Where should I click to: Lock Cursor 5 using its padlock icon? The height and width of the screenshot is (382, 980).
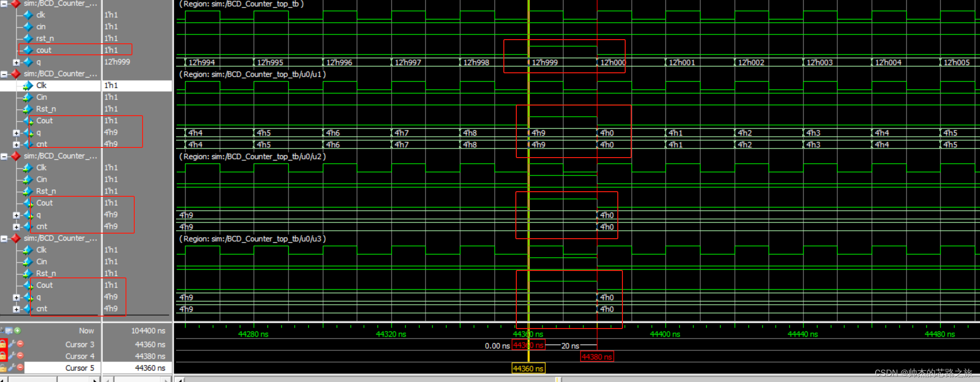pyautogui.click(x=3, y=368)
